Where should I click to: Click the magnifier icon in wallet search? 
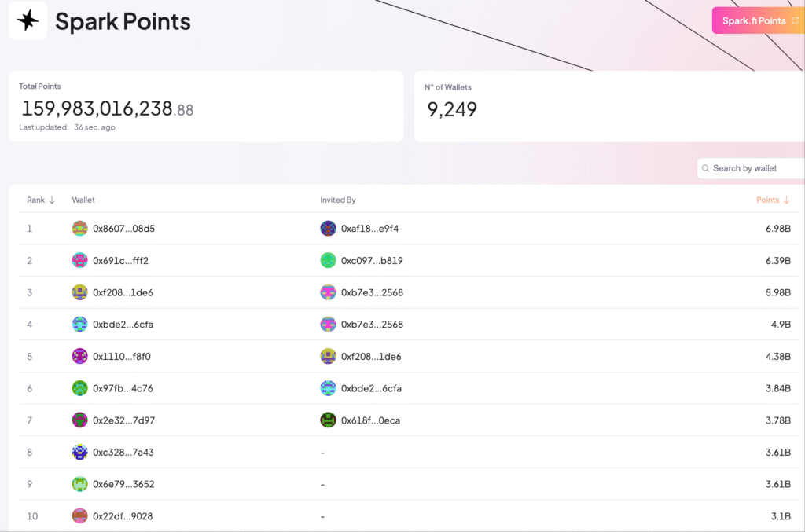(705, 168)
